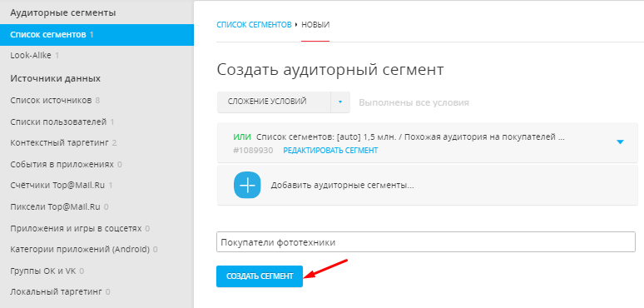Expand segment row with blue triangle arrow
Image resolution: width=644 pixels, height=308 pixels.
pyautogui.click(x=620, y=142)
